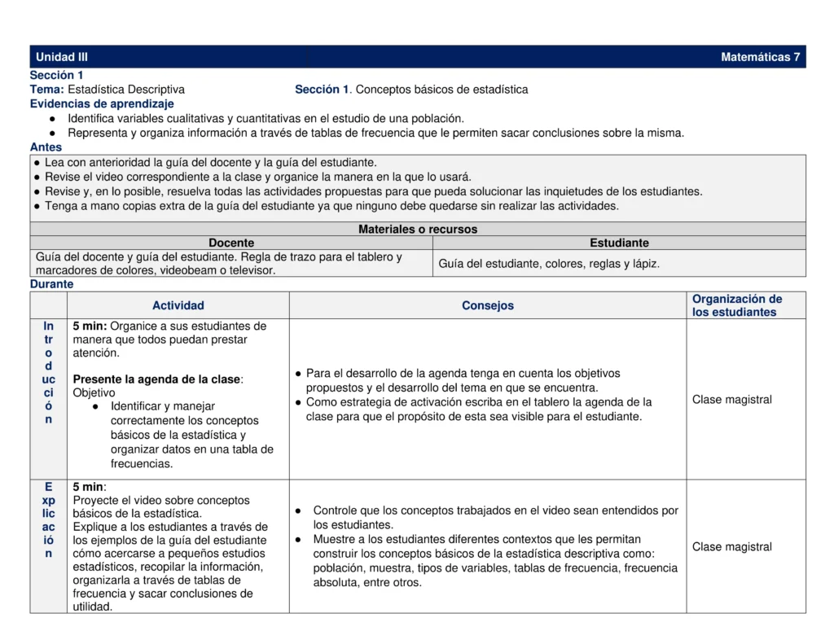Click the vertical 'Introducción' row label

pyautogui.click(x=49, y=373)
